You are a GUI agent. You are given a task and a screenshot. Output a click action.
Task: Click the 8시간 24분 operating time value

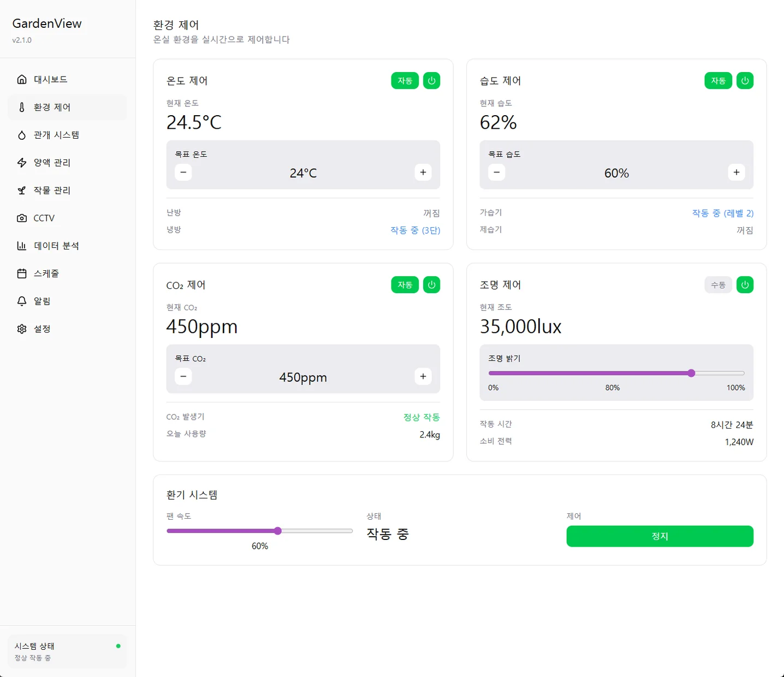[732, 425]
